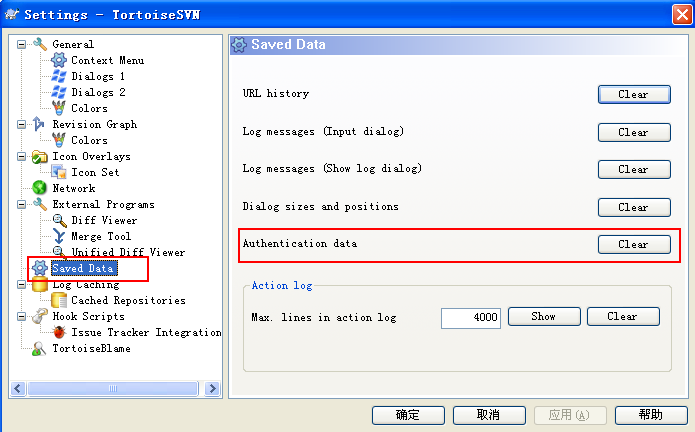The image size is (695, 432).
Task: Clear Log messages (Input dialog)
Action: tap(634, 132)
